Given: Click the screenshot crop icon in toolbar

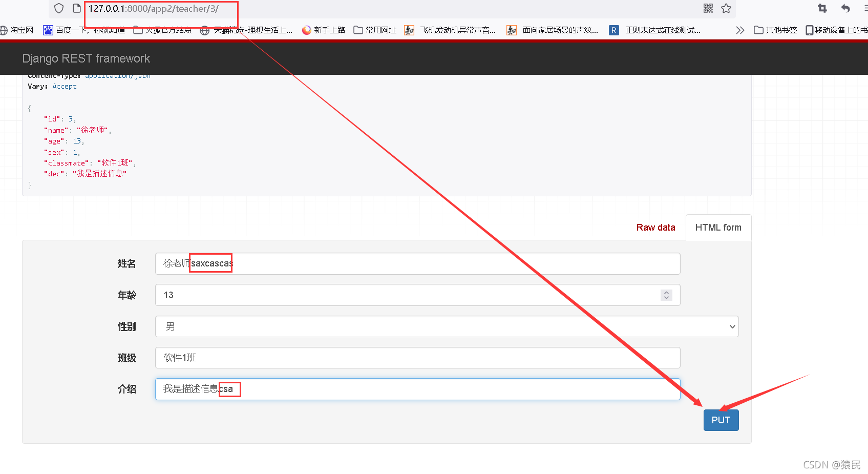Looking at the screenshot, I should pyautogui.click(x=822, y=8).
